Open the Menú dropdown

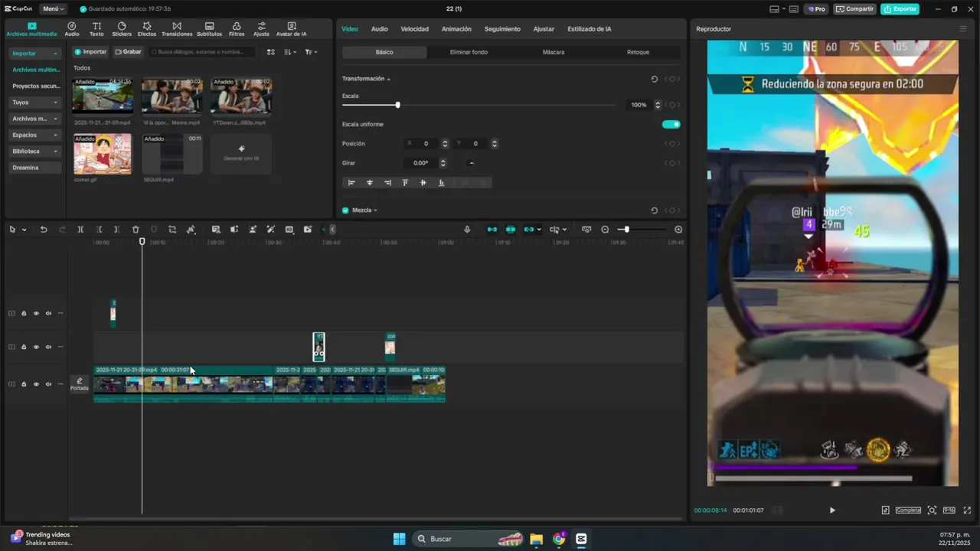[x=53, y=9]
